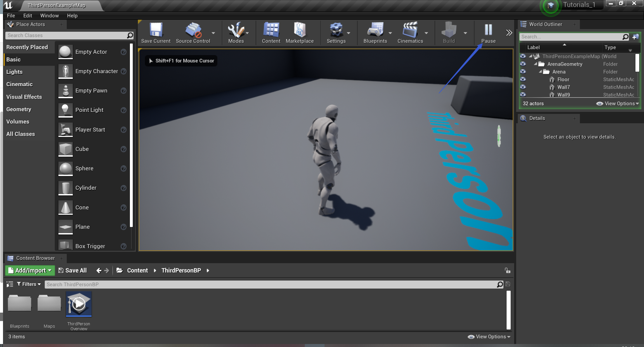Open Cinematics toolbar icon
The height and width of the screenshot is (347, 644).
410,33
